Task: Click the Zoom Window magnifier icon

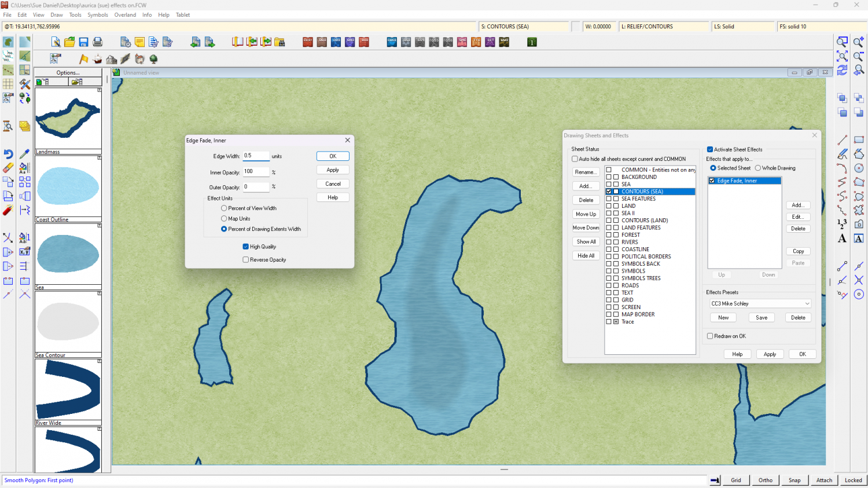Action: [842, 42]
